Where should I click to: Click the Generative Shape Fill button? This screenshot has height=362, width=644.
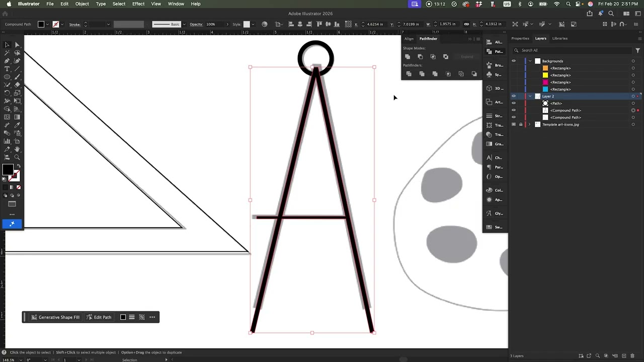[x=55, y=317]
